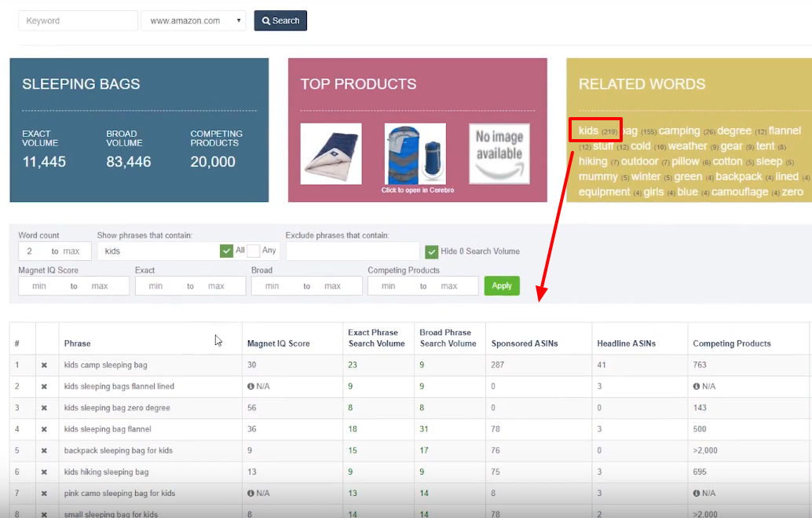812x518 pixels.
Task: Click the Search button
Action: (280, 20)
